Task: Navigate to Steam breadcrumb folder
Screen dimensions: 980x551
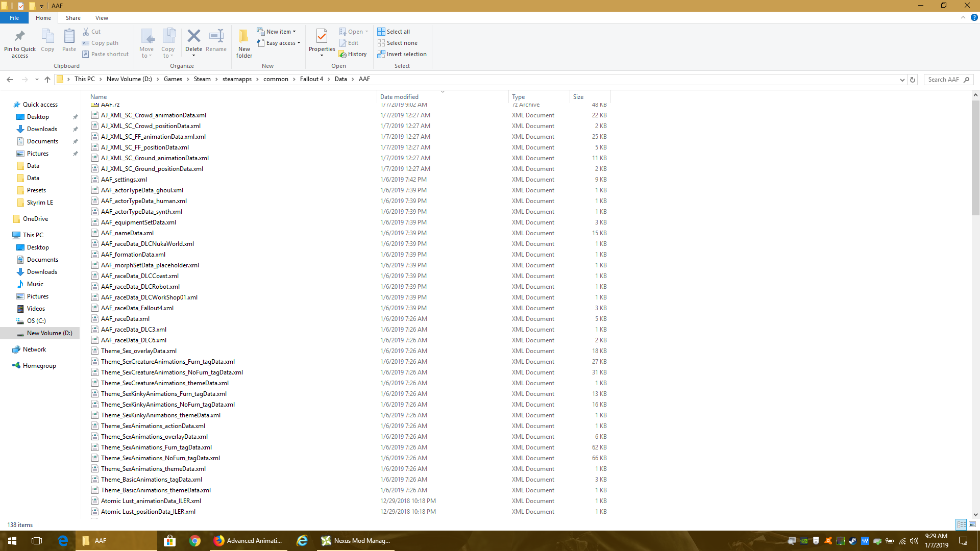Action: pyautogui.click(x=202, y=79)
